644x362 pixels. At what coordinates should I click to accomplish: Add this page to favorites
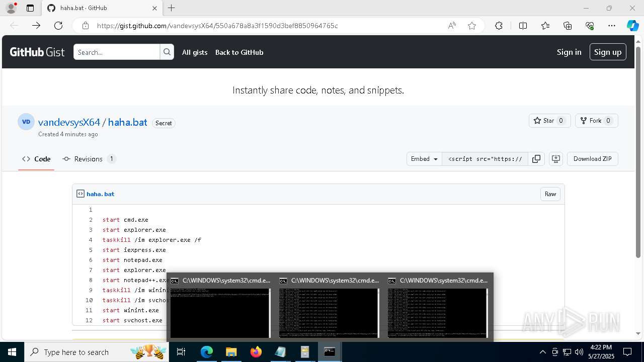pyautogui.click(x=472, y=26)
